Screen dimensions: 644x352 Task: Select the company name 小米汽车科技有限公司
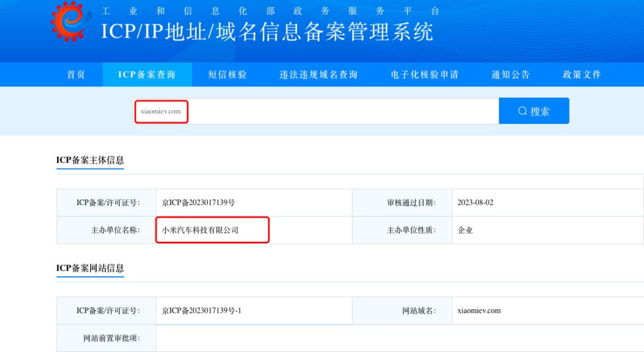200,230
